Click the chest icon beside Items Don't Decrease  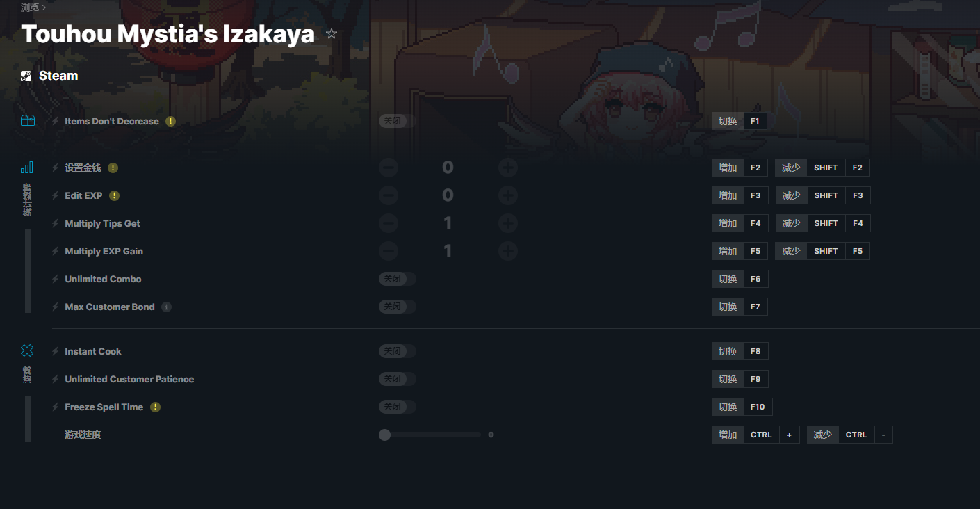27,121
